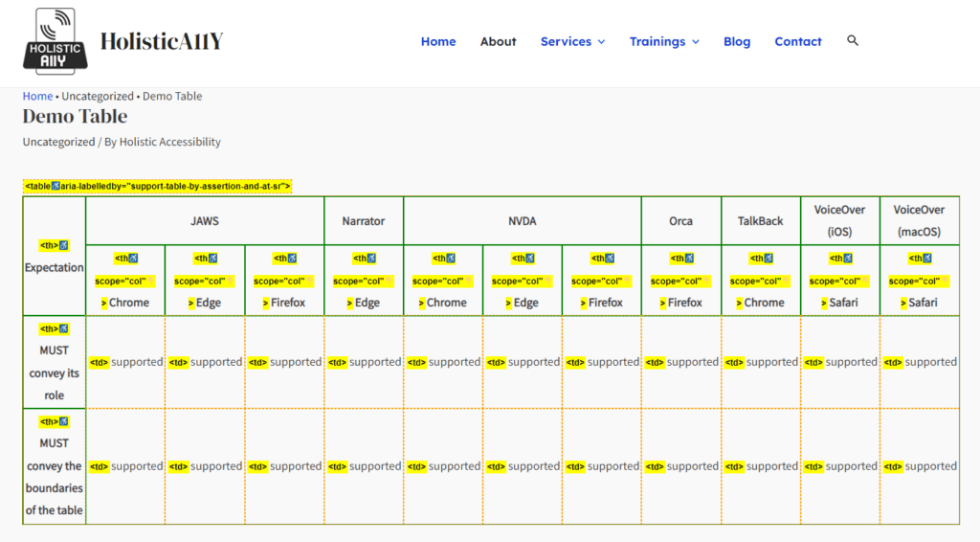This screenshot has height=542, width=980.
Task: Click accessibility icon in the table annotation
Action: click(56, 186)
